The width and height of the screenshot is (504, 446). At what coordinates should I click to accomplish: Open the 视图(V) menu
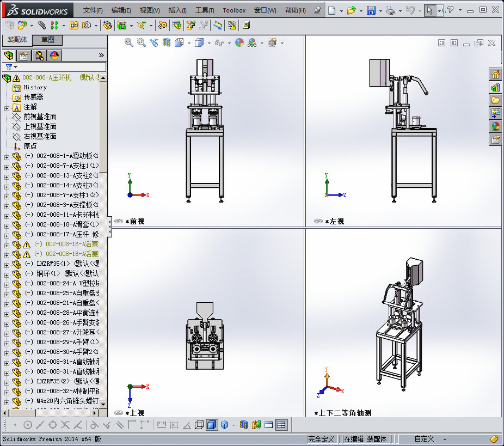(150, 10)
